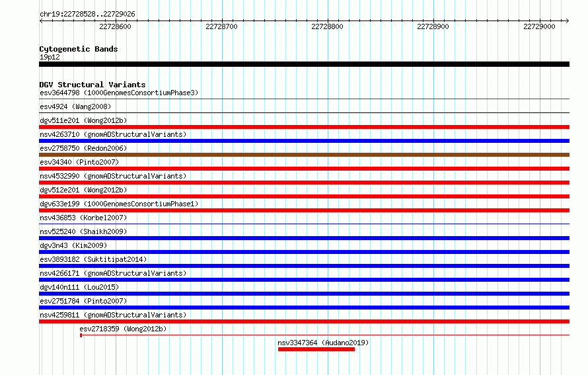Click the red dgv633e199 variant bar
The width and height of the screenshot is (588, 375).
click(x=304, y=210)
